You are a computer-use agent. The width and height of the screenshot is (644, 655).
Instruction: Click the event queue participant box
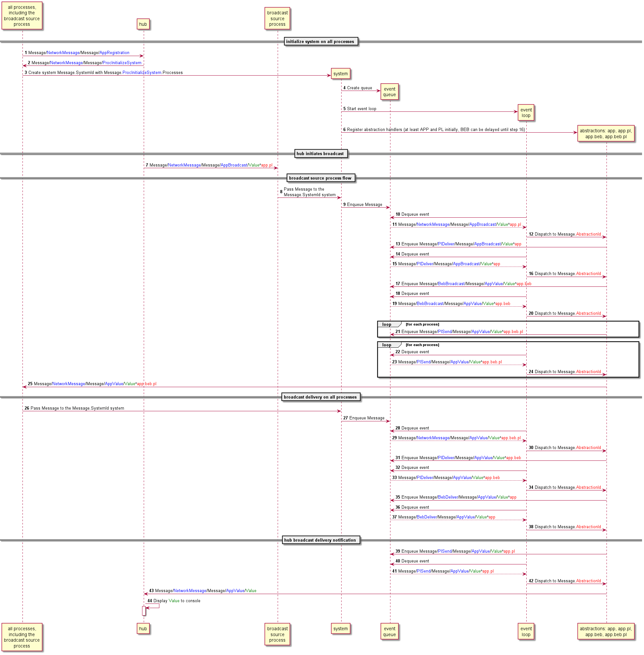[x=389, y=92]
